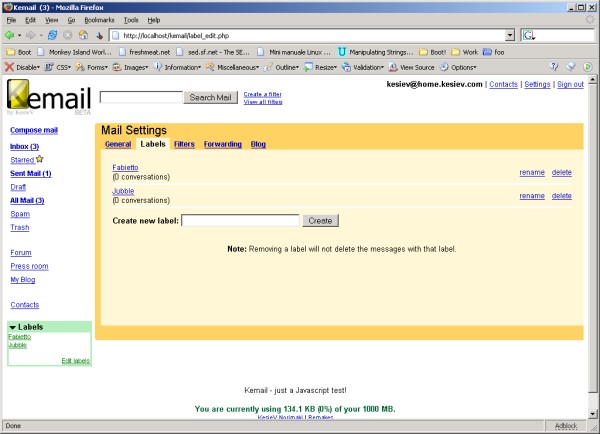
Task: Click View Source in developer toolbar
Action: click(x=411, y=67)
